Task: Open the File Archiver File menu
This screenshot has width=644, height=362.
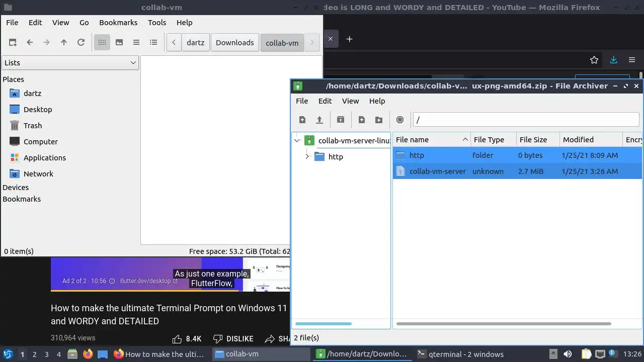Action: tap(302, 101)
